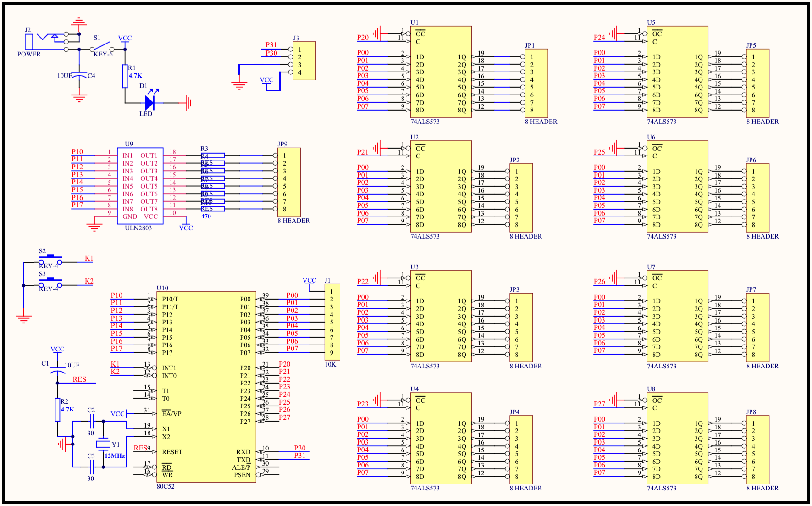Select the VCC label above J1 resistor pack
The height and width of the screenshot is (506, 812).
(x=309, y=280)
